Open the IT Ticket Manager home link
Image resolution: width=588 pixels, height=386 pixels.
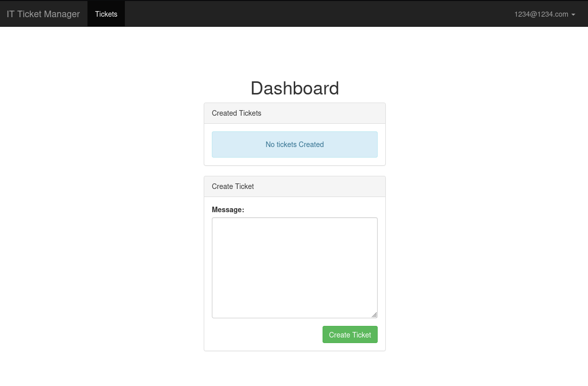[x=43, y=14]
